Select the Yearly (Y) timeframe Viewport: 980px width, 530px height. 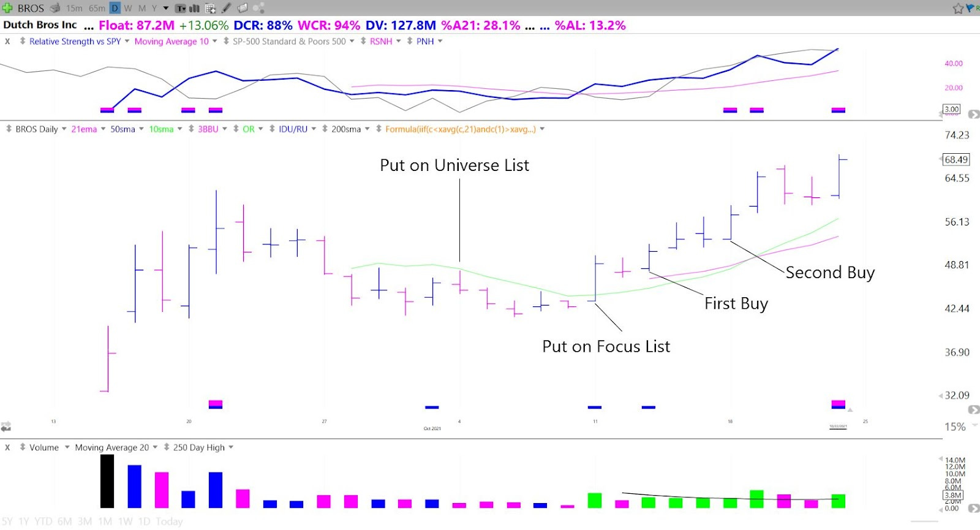(154, 9)
